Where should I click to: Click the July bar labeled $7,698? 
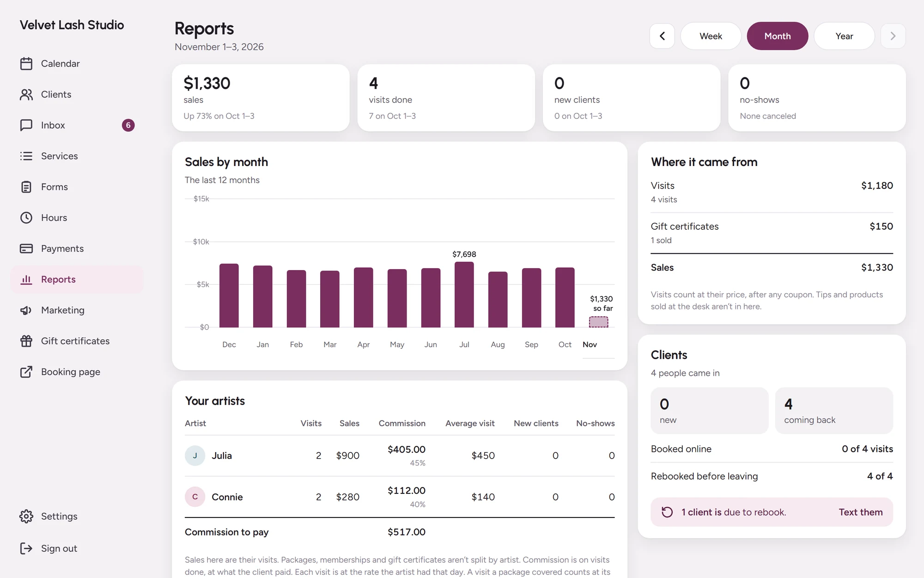tap(464, 295)
